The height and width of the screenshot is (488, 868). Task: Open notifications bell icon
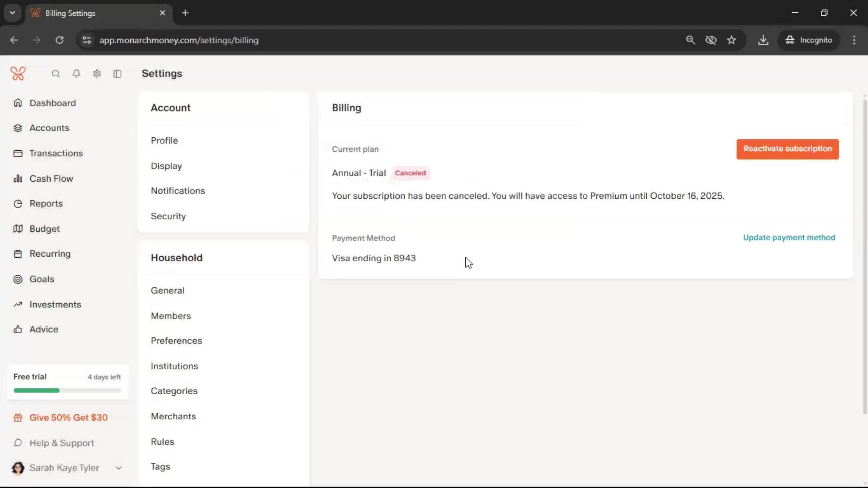(x=76, y=74)
